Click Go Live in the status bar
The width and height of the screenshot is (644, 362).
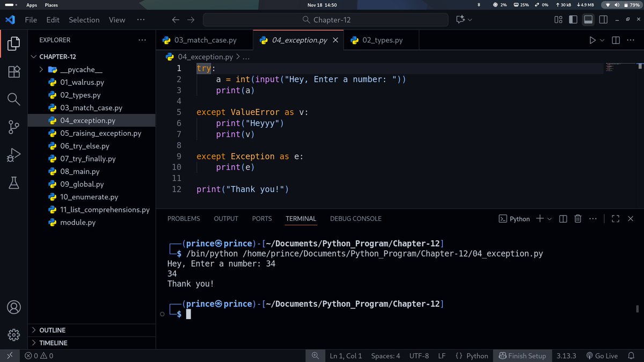[x=602, y=356]
